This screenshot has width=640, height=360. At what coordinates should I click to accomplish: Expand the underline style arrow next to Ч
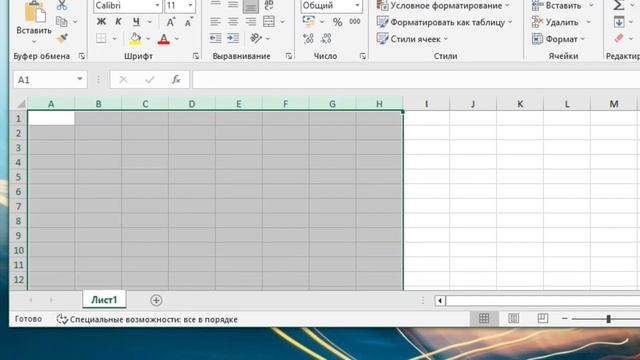pos(150,22)
